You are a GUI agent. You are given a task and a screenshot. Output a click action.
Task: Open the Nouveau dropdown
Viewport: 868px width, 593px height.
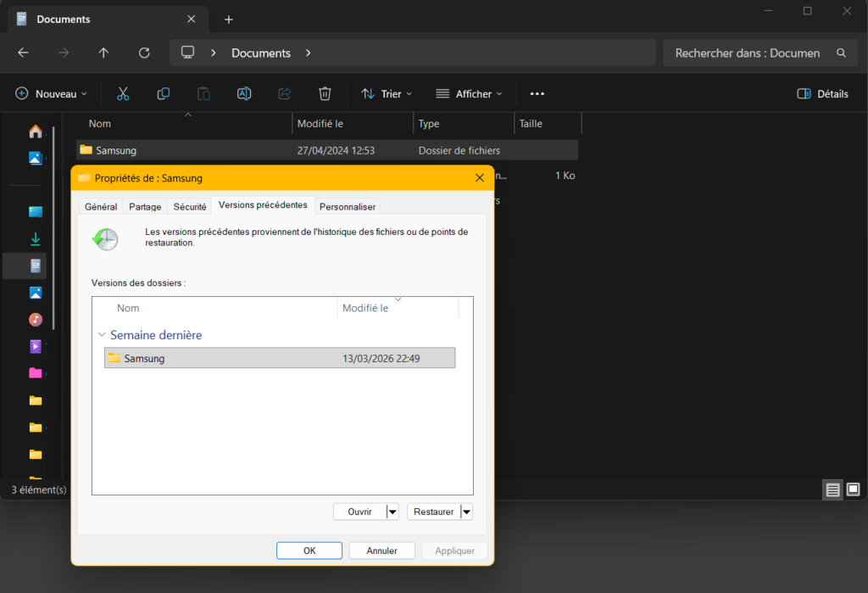click(51, 93)
